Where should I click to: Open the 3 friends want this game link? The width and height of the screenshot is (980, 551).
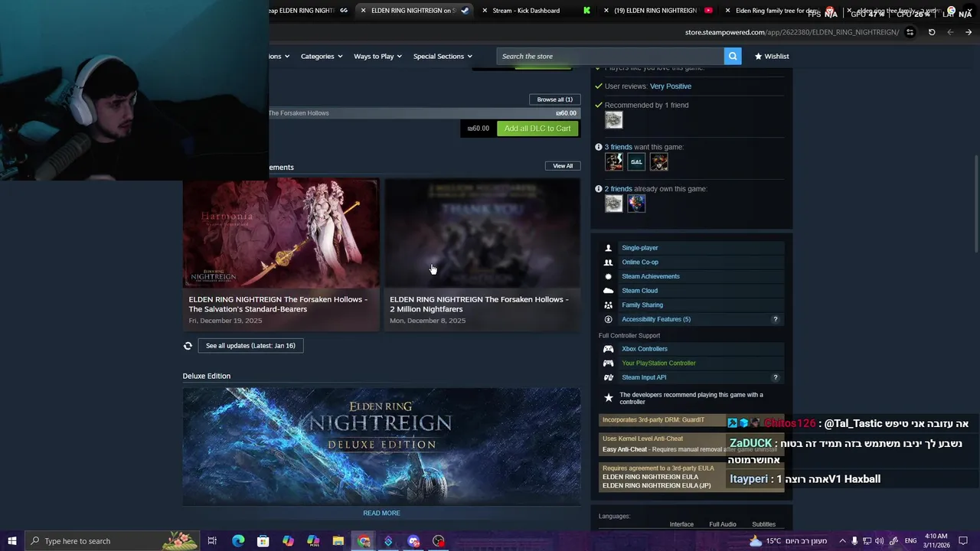[619, 147]
